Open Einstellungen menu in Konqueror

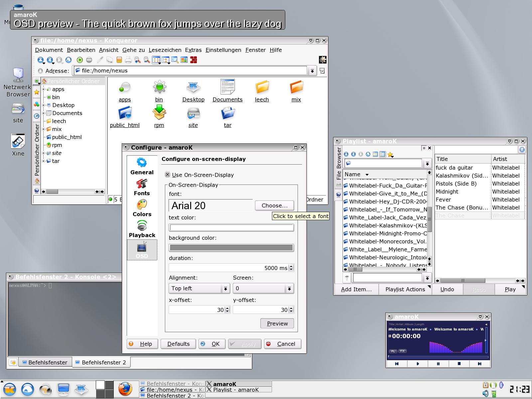[x=223, y=50]
